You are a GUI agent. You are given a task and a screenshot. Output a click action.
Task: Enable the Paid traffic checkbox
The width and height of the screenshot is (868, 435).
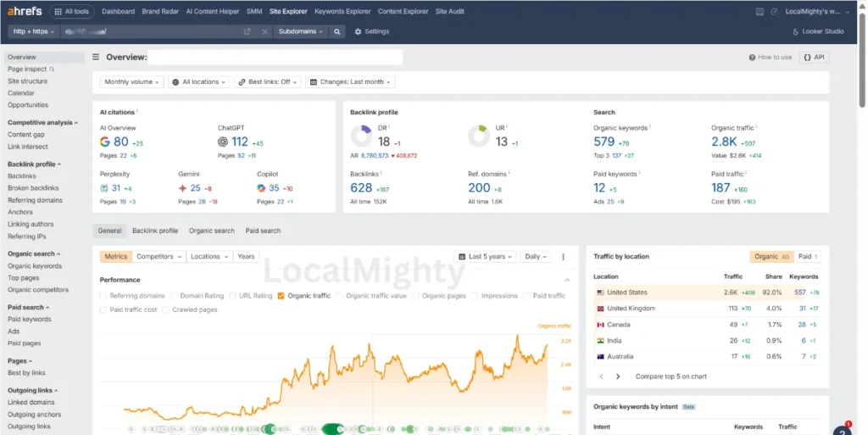[x=526, y=296]
